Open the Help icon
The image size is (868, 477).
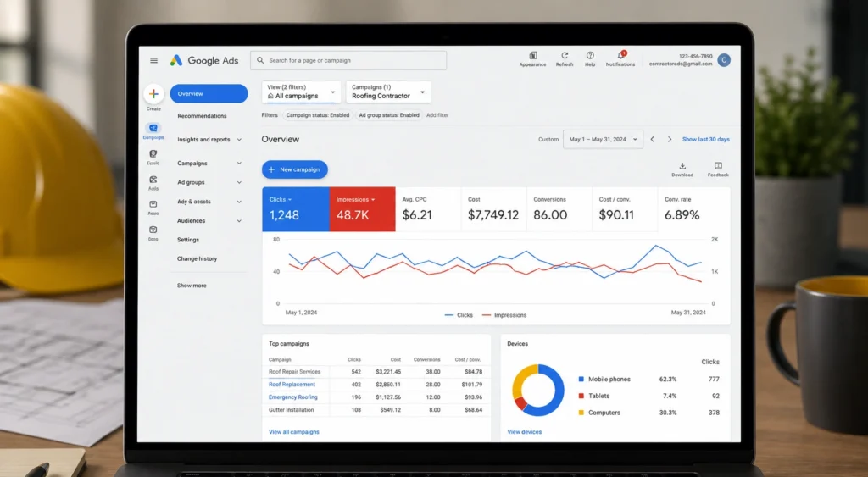point(590,55)
